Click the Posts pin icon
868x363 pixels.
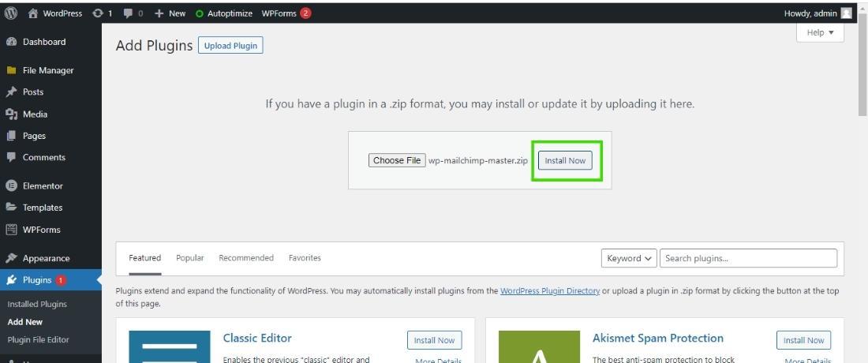[x=11, y=92]
